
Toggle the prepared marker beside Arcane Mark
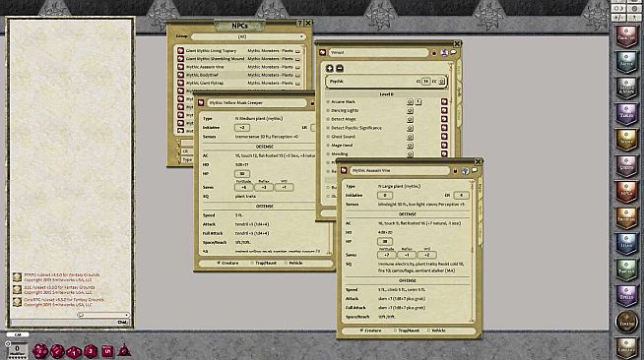click(x=328, y=101)
